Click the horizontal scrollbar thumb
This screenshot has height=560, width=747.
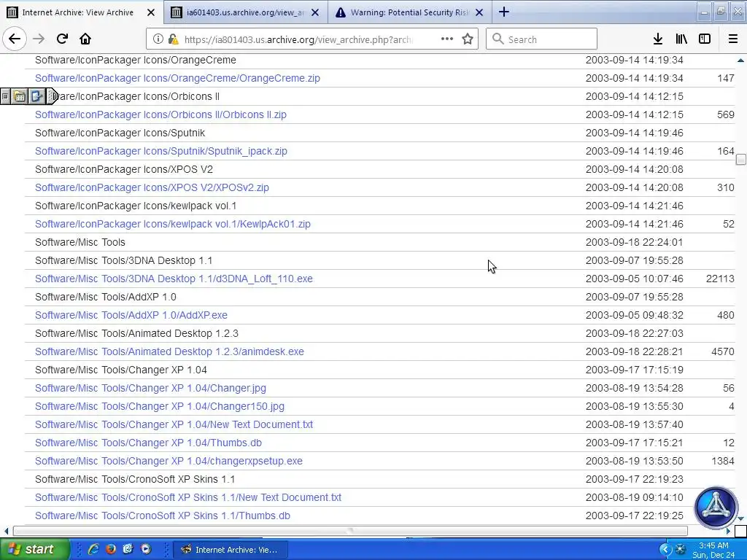(x=350, y=531)
